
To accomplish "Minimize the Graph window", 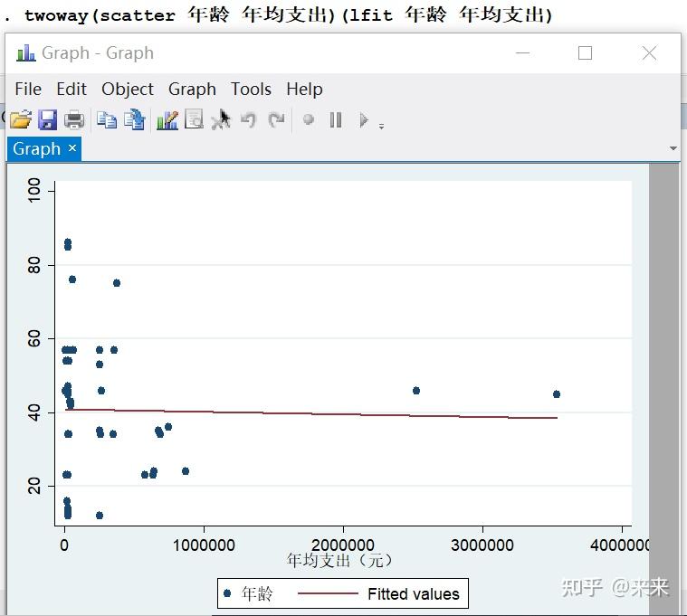I will pos(522,53).
